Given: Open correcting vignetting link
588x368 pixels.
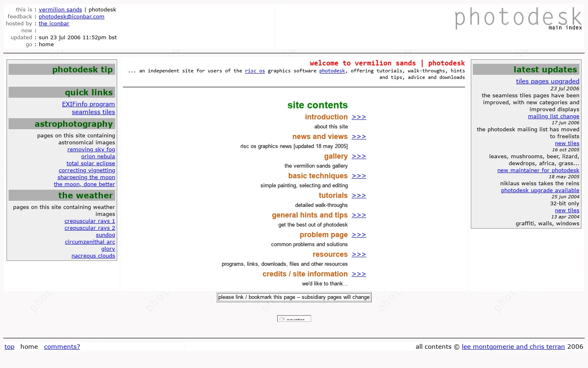Looking at the screenshot, I should click(x=87, y=171).
